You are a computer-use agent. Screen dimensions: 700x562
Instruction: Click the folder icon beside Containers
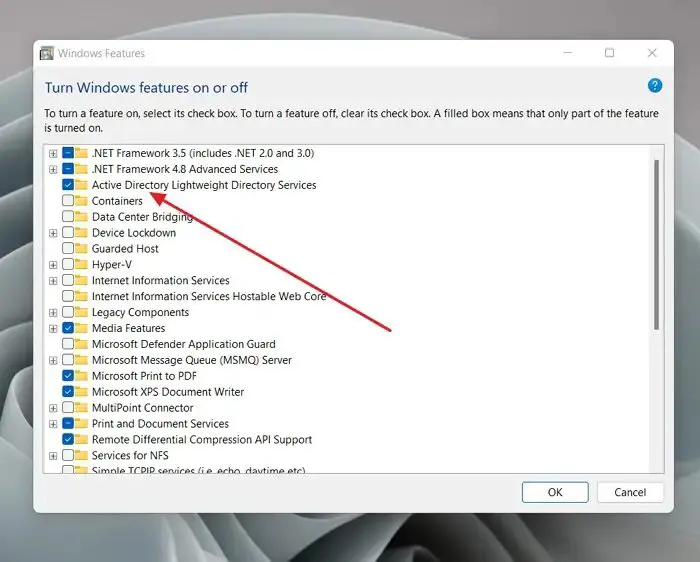tap(81, 200)
